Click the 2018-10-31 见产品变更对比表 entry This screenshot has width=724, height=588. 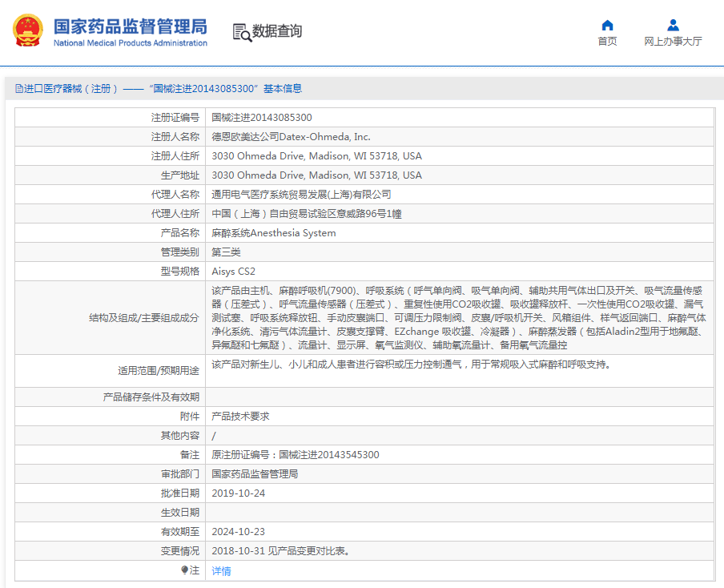pyautogui.click(x=280, y=551)
